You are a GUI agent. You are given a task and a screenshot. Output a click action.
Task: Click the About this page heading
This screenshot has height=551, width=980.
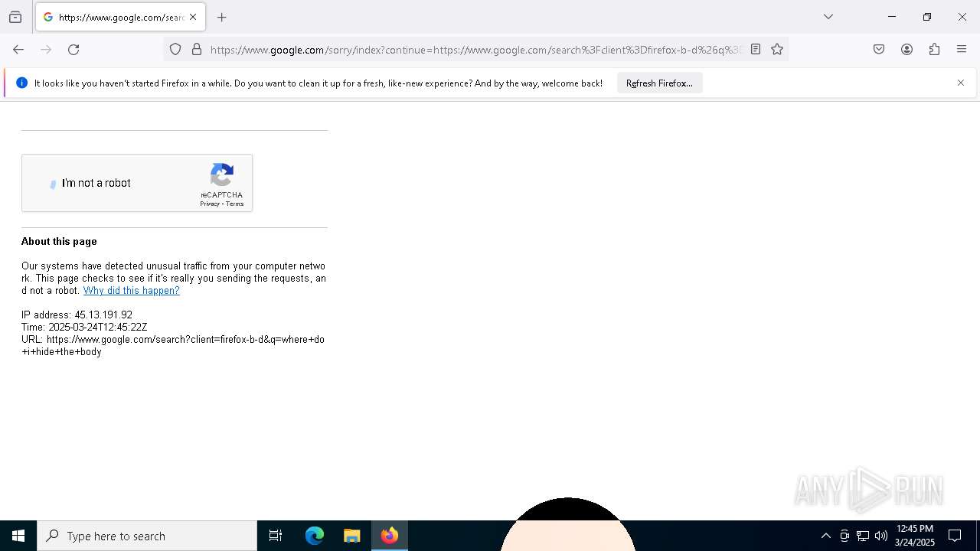[x=59, y=241]
